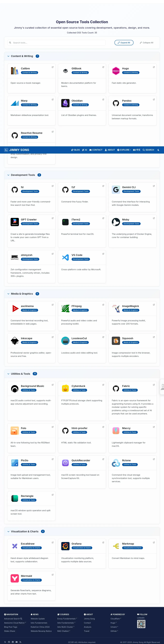Click the Grafana logo icon
Screen dimensions: 164x644
pos(65,546)
